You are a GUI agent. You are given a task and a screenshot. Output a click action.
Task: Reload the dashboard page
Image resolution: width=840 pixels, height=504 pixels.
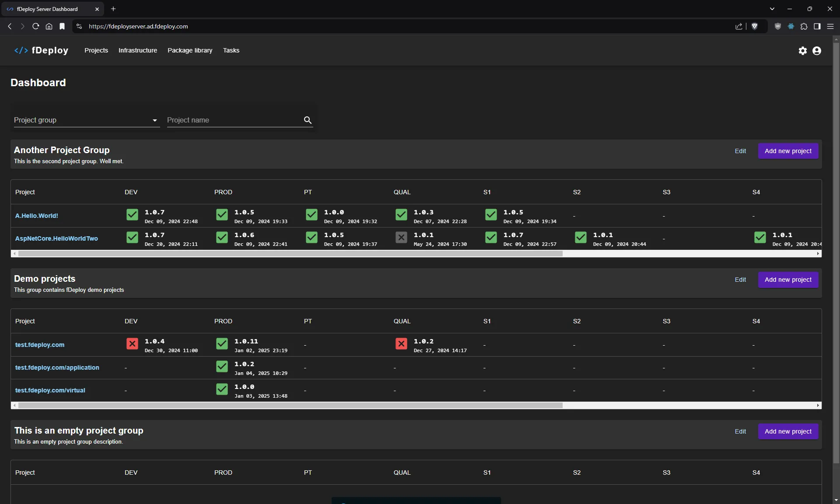[35, 26]
